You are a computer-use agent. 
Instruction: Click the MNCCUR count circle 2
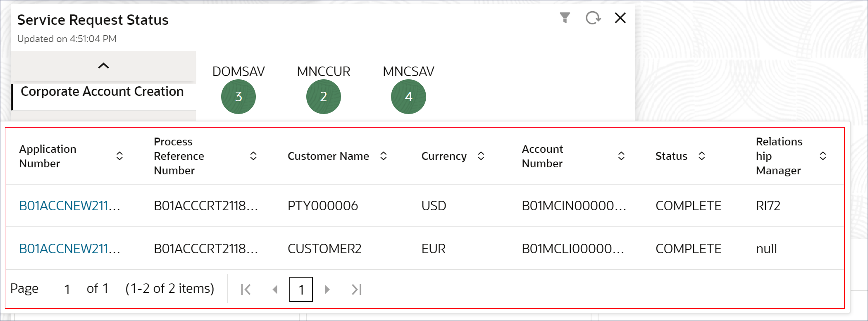[324, 97]
